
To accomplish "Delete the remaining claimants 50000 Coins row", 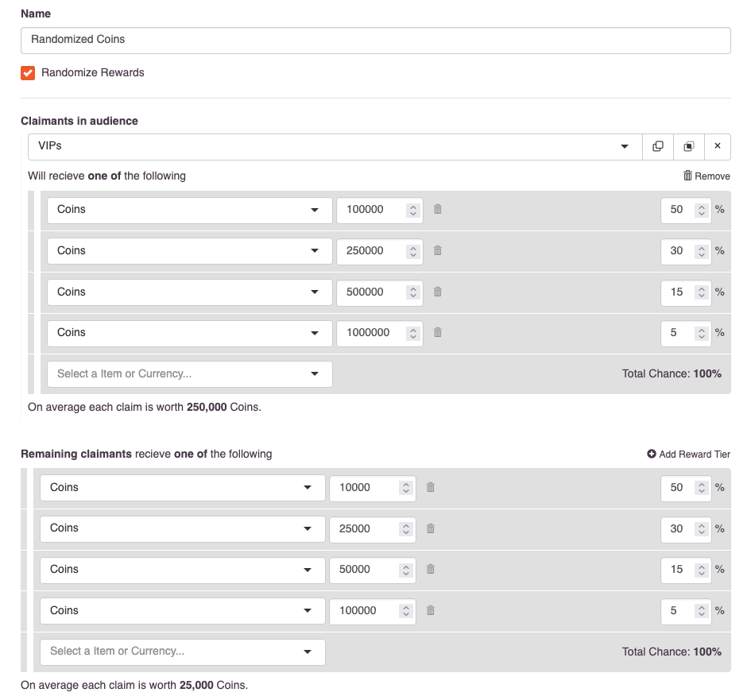I will [431, 570].
